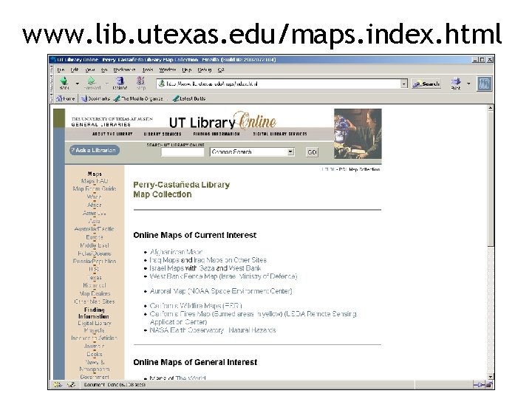Open the Afghanistan Maps link

(x=176, y=252)
